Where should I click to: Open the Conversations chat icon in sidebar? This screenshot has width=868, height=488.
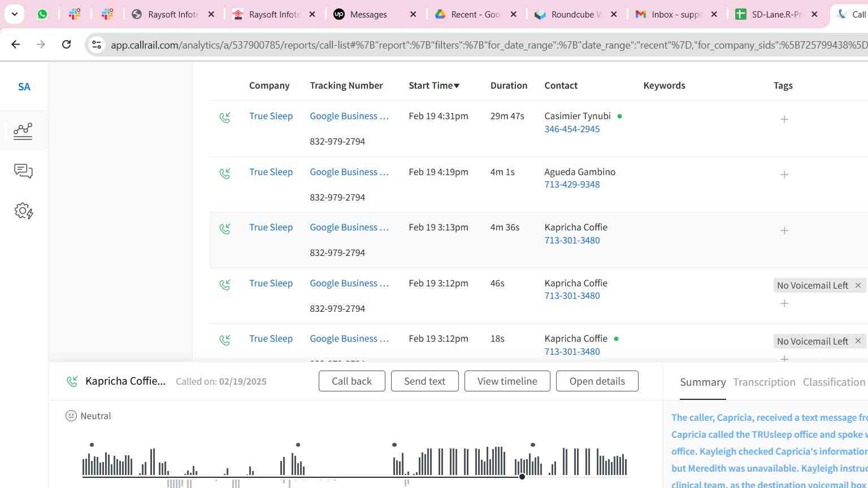pyautogui.click(x=23, y=171)
